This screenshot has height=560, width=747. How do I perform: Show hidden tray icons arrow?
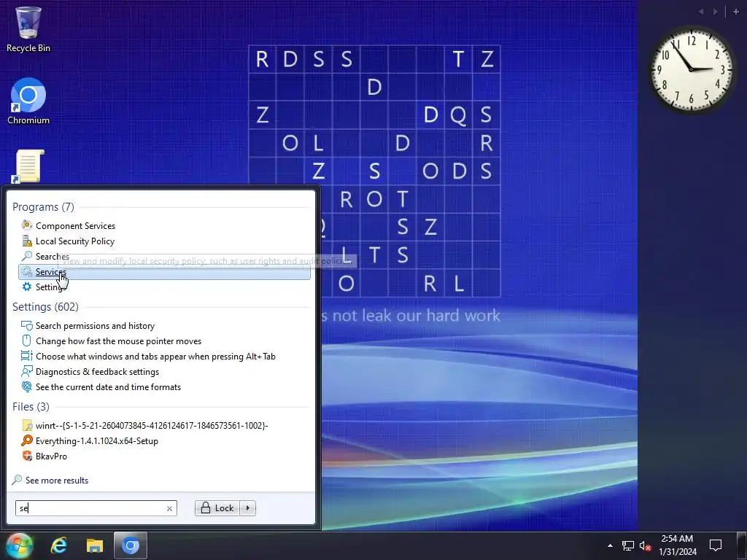610,545
